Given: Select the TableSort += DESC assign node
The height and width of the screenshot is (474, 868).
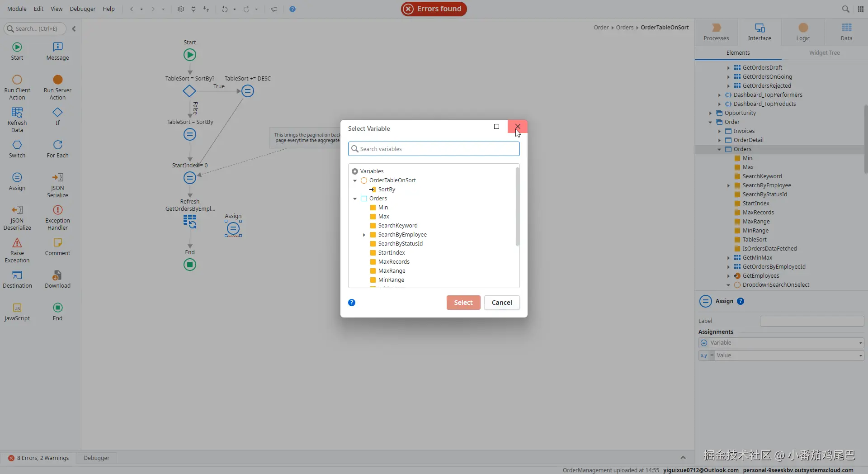Looking at the screenshot, I should (x=248, y=91).
